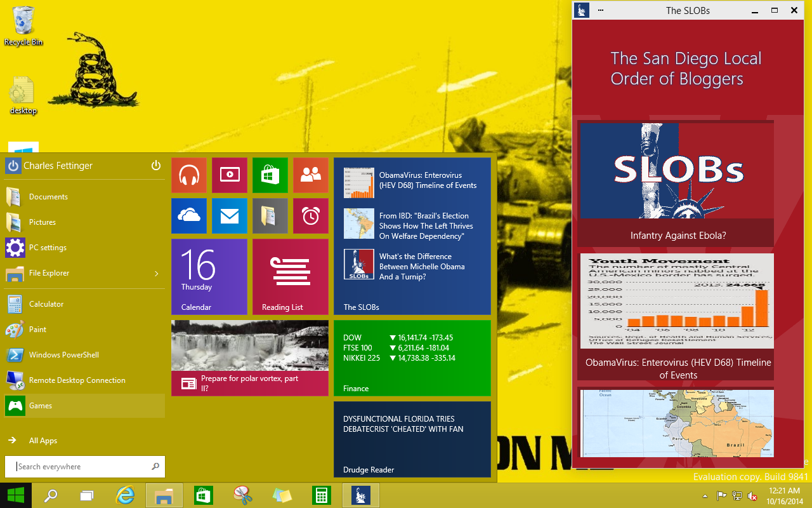Screen dimensions: 812x508
Task: Expand the File Explorer submenu arrow
Action: tap(157, 274)
